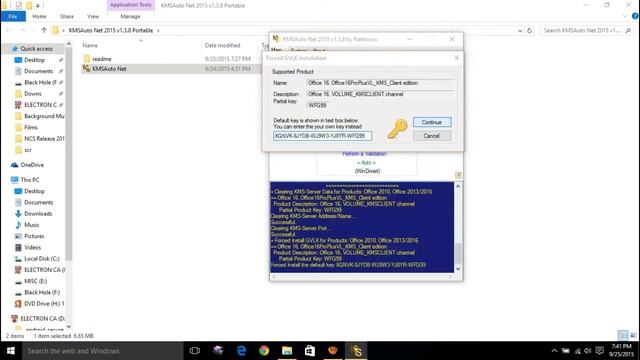Open Pictures under This PC
The height and width of the screenshot is (360, 640).
(x=34, y=236)
